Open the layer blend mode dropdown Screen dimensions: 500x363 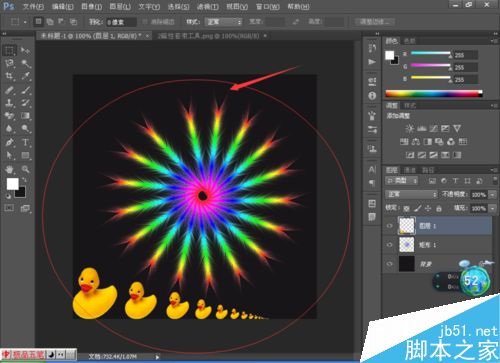[x=412, y=194]
